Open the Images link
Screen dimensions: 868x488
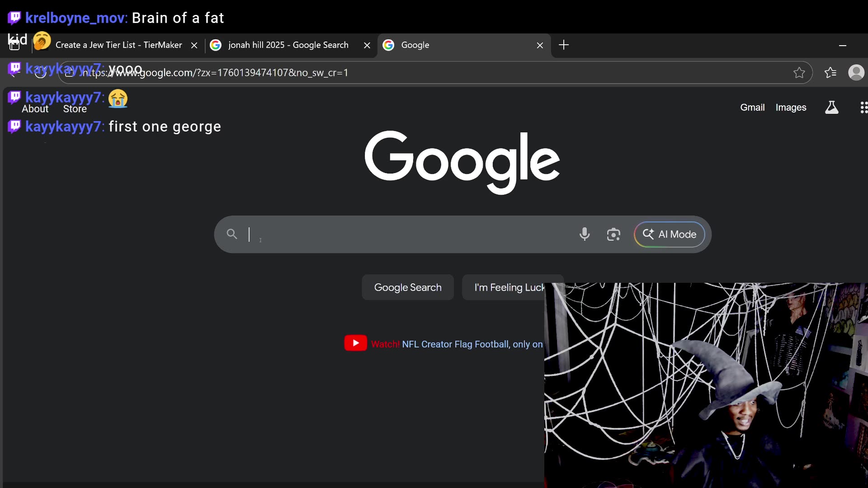point(791,108)
